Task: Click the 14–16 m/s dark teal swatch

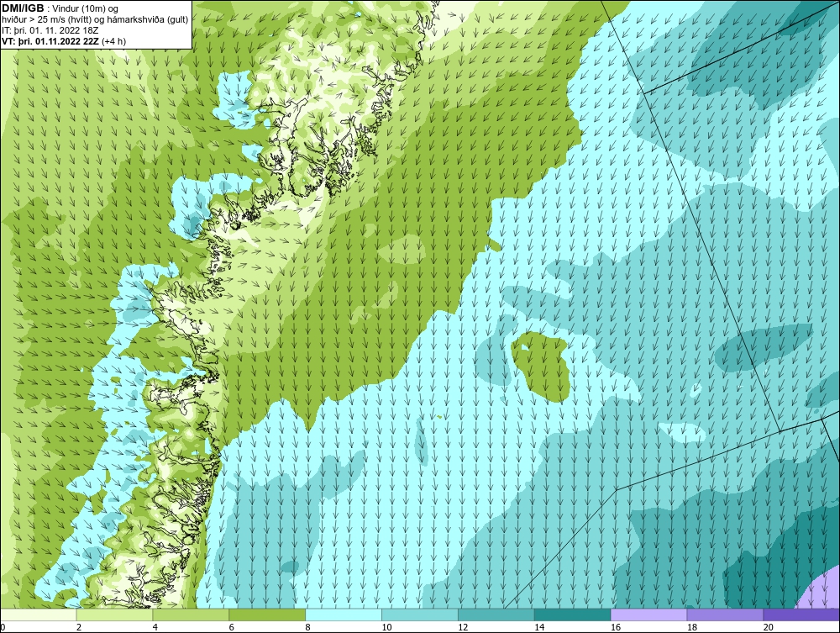Action: (x=573, y=615)
